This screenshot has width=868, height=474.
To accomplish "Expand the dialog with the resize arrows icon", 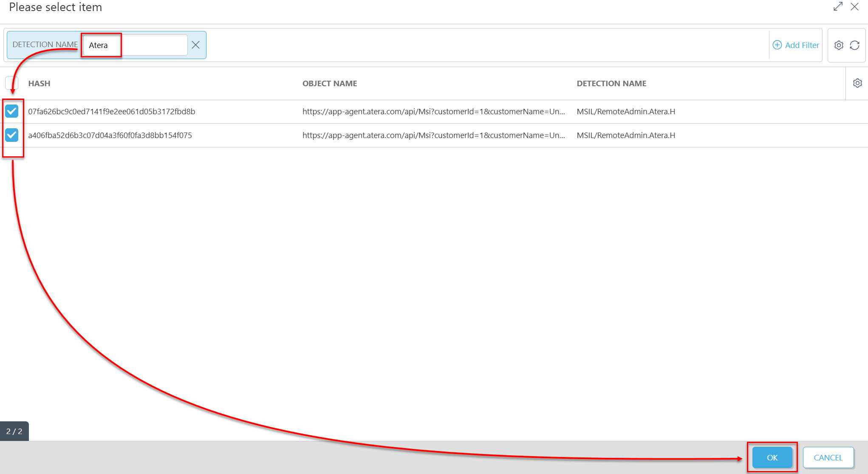I will click(x=838, y=6).
